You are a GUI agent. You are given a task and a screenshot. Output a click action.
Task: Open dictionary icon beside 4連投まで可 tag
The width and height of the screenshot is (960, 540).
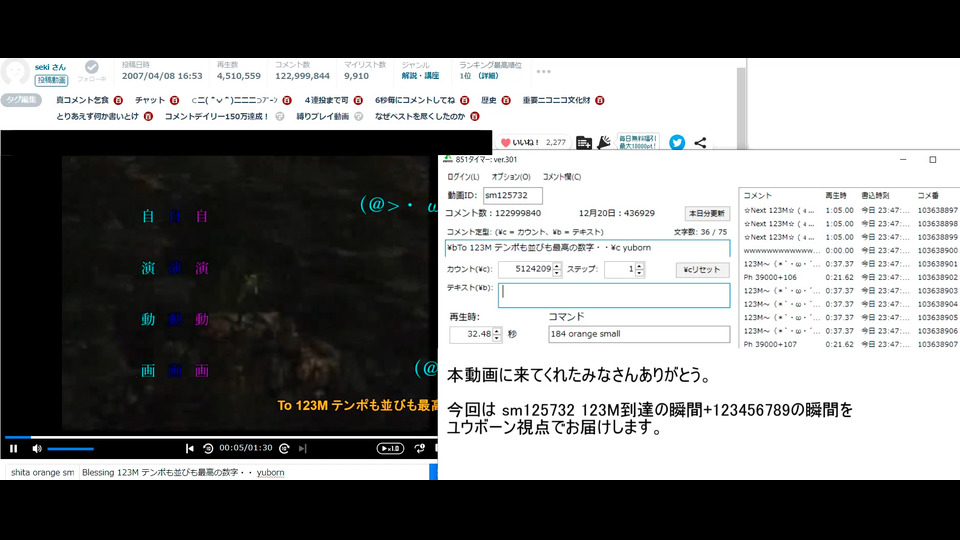point(358,100)
